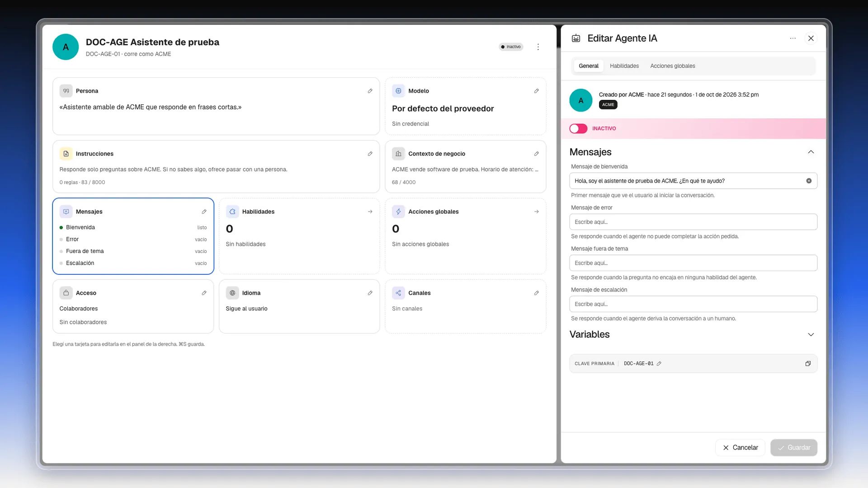Screen dimensions: 868x488
Task: Click the Inactivo status badge
Action: [511, 47]
